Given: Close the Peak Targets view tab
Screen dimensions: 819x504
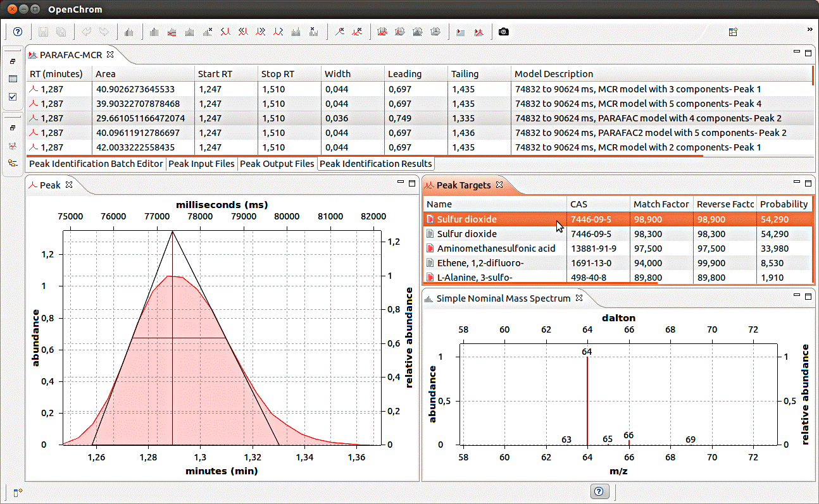Looking at the screenshot, I should [499, 185].
